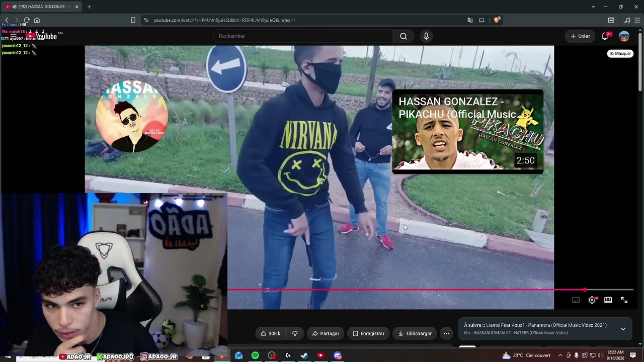Submit the YouTube search with the magnifier
Viewport: 644px width, 362px height.
coord(404,36)
